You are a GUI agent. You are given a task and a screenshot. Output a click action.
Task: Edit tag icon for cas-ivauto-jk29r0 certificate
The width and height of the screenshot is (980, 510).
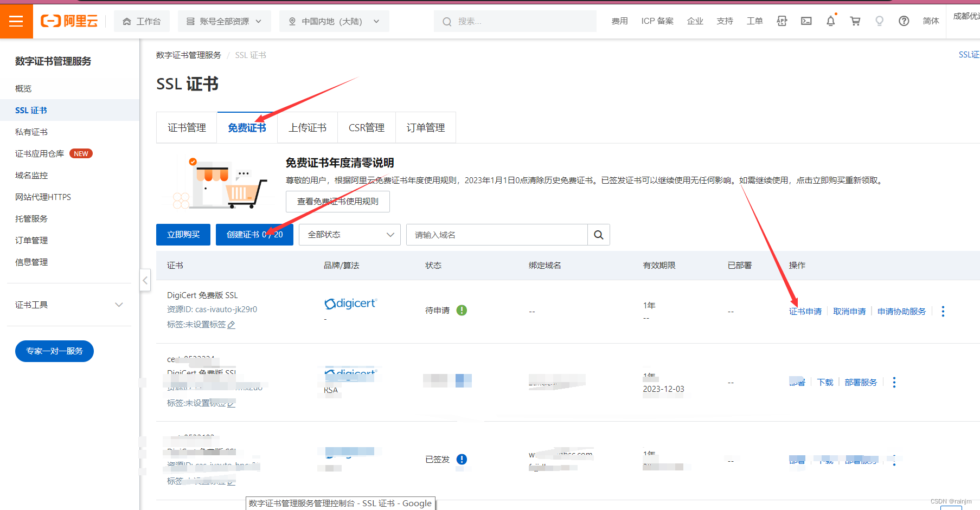point(232,325)
